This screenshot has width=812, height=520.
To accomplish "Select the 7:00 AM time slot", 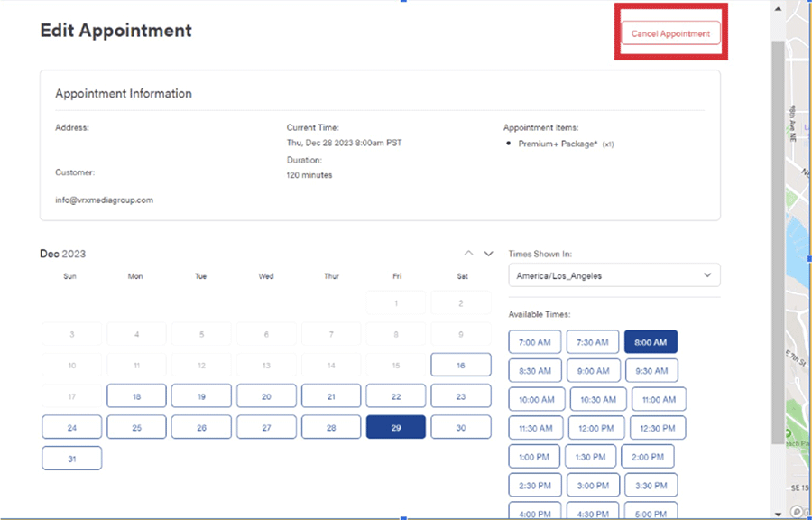I will 535,342.
